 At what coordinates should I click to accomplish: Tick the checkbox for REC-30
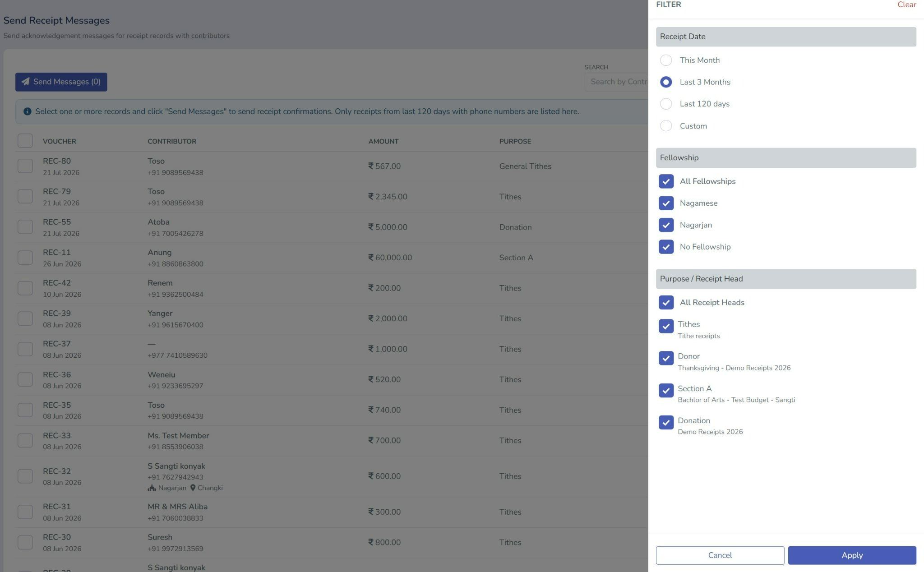click(x=25, y=542)
